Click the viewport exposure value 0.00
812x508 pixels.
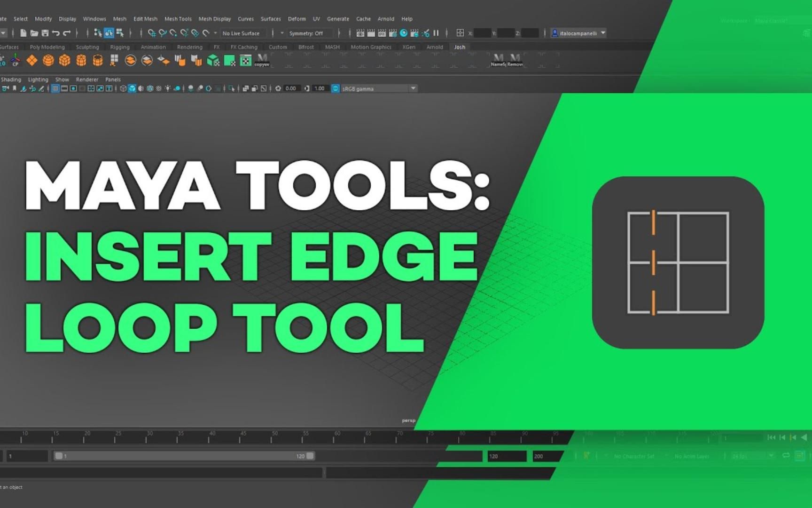(x=291, y=88)
